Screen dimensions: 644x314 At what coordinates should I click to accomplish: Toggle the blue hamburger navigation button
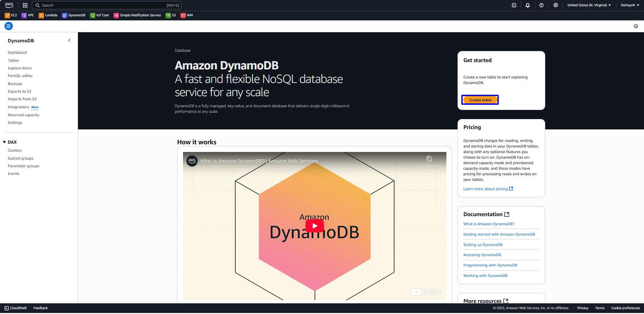pos(9,26)
